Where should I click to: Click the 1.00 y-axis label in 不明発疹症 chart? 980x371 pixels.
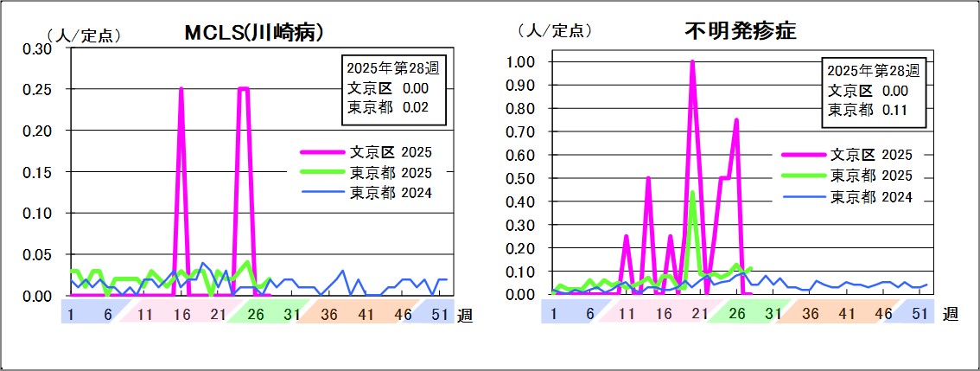coord(520,61)
